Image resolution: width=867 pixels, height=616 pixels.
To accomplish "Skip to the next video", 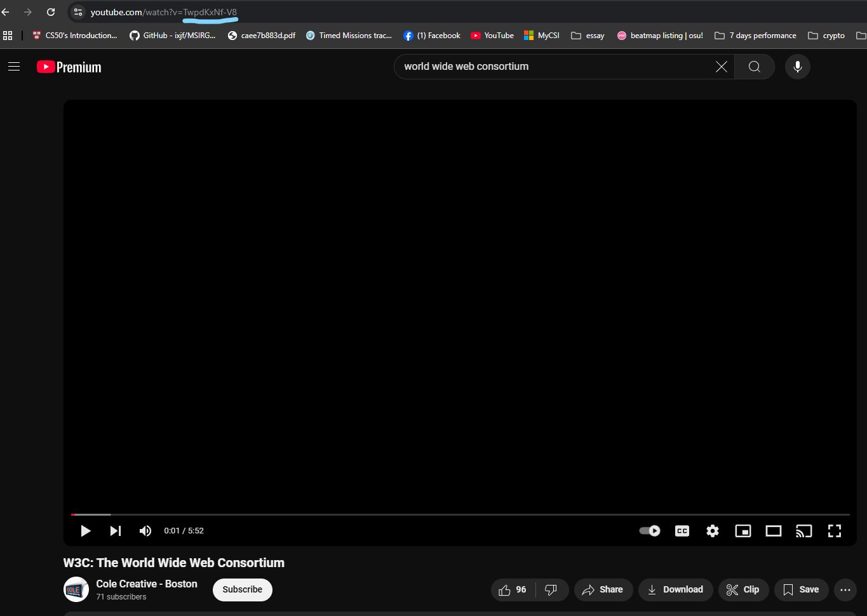I will tap(115, 531).
